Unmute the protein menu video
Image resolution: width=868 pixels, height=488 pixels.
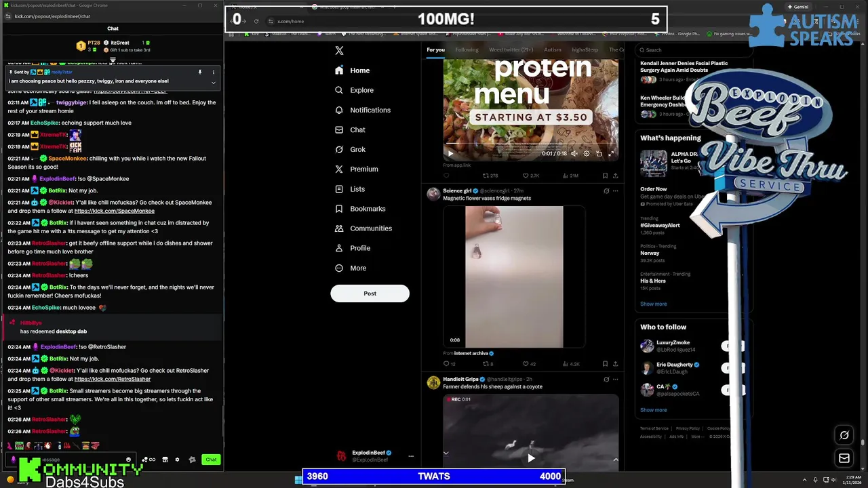point(574,154)
